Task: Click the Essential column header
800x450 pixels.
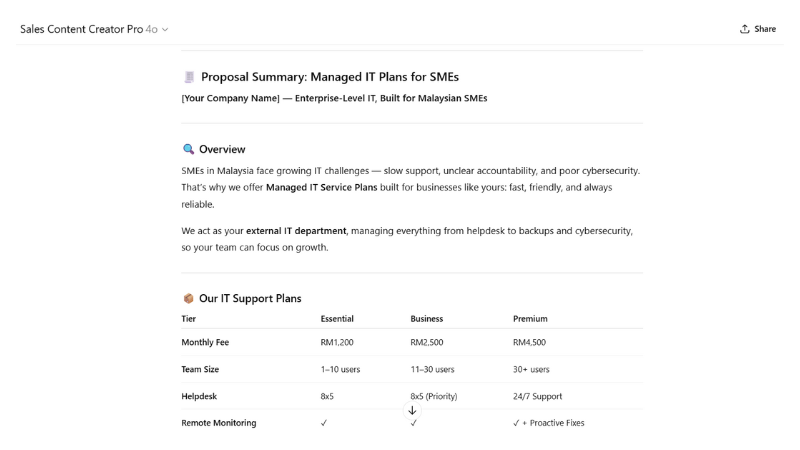Action: [337, 319]
